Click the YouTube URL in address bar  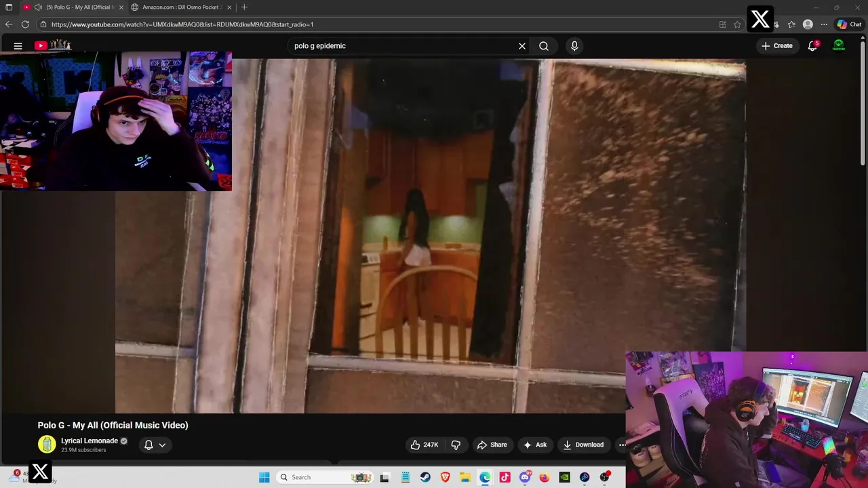pos(182,24)
